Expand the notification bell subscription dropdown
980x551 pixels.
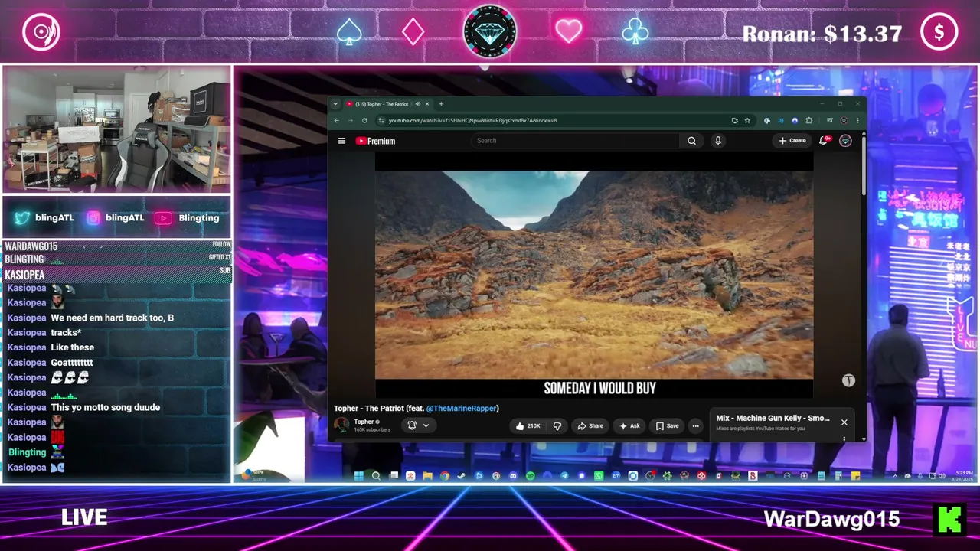pos(426,425)
